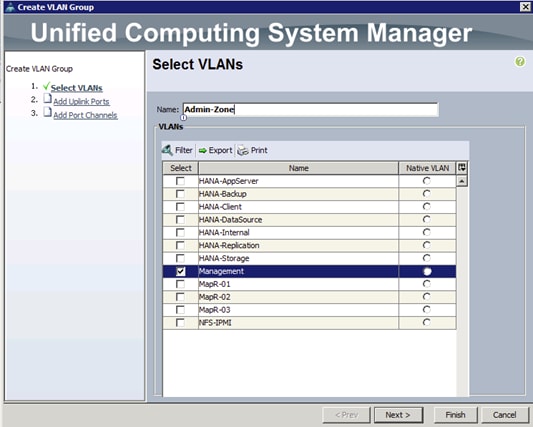
Task: Set HANA-AppServer as native VLAN
Action: pyautogui.click(x=427, y=181)
